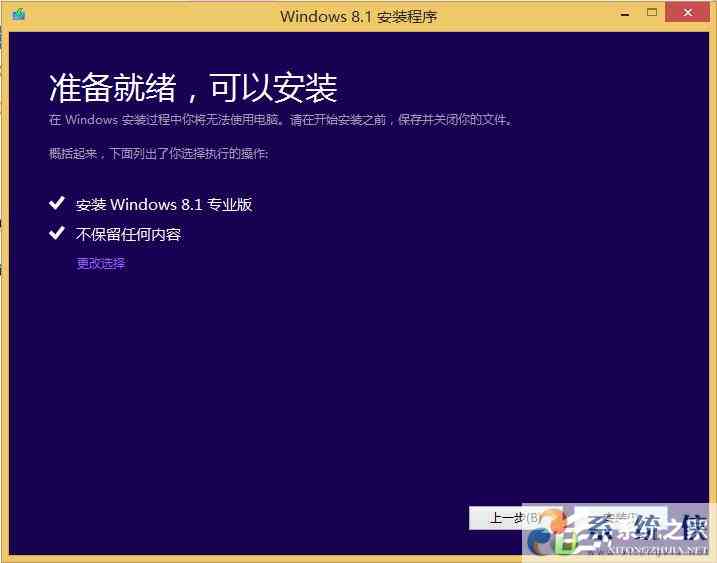This screenshot has height=563, width=717.
Task: Go back with the 上一步(B) button
Action: (x=515, y=518)
